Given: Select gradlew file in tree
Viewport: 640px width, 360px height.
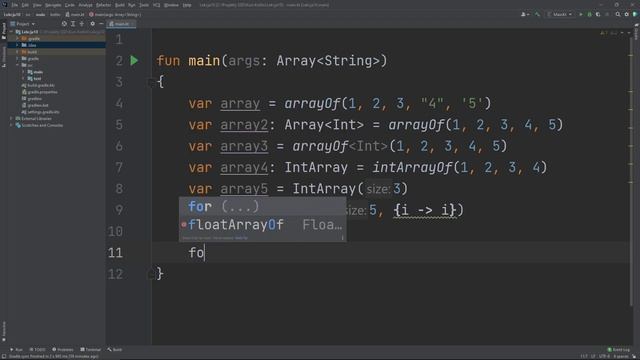Looking at the screenshot, I should pos(32,98).
